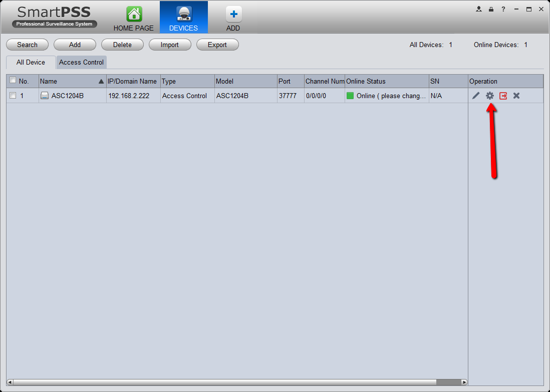
Task: Open help question mark icon
Action: coord(503,9)
